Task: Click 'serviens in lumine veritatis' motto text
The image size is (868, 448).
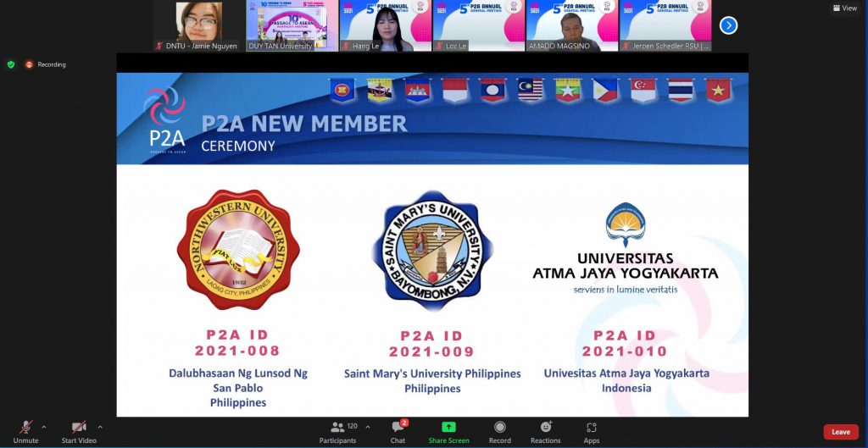Action: pyautogui.click(x=626, y=290)
